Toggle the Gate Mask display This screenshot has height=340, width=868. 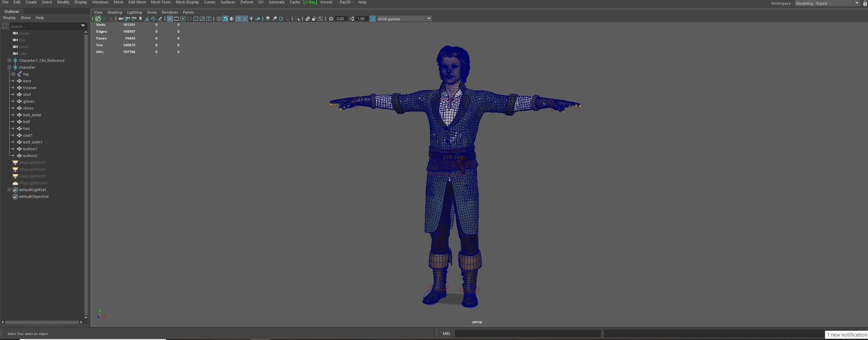point(189,19)
